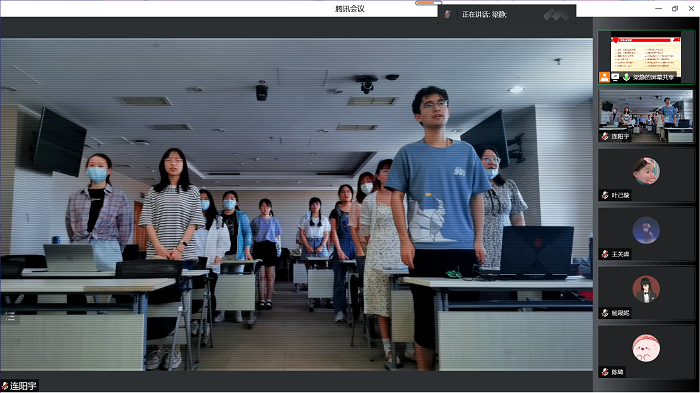Select the shared presentation thumbnail
The image size is (700, 393).
click(646, 57)
